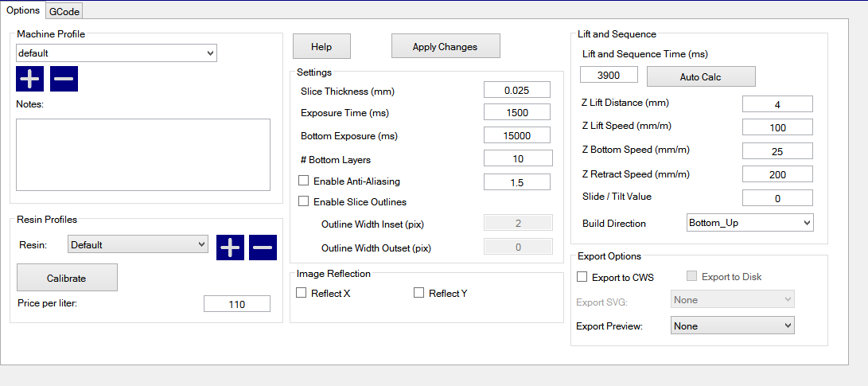Click the Calibrate button
Screen dimensions: 868x386
point(67,279)
